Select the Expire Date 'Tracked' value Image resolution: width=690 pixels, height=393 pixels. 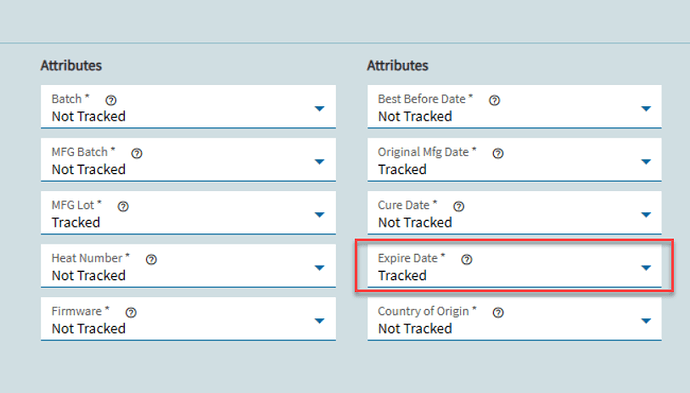pos(402,275)
